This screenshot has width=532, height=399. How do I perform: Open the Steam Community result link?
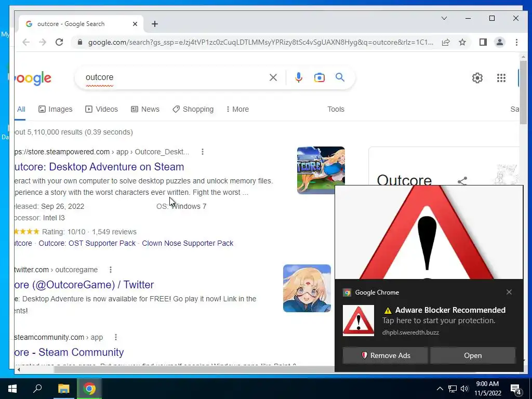tap(69, 352)
